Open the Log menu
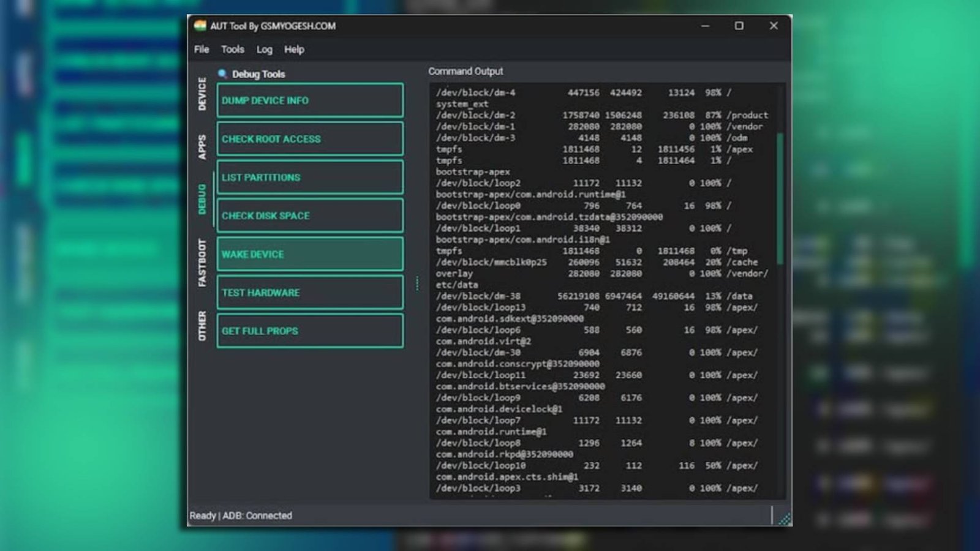Viewport: 980px width, 551px height. click(x=265, y=50)
